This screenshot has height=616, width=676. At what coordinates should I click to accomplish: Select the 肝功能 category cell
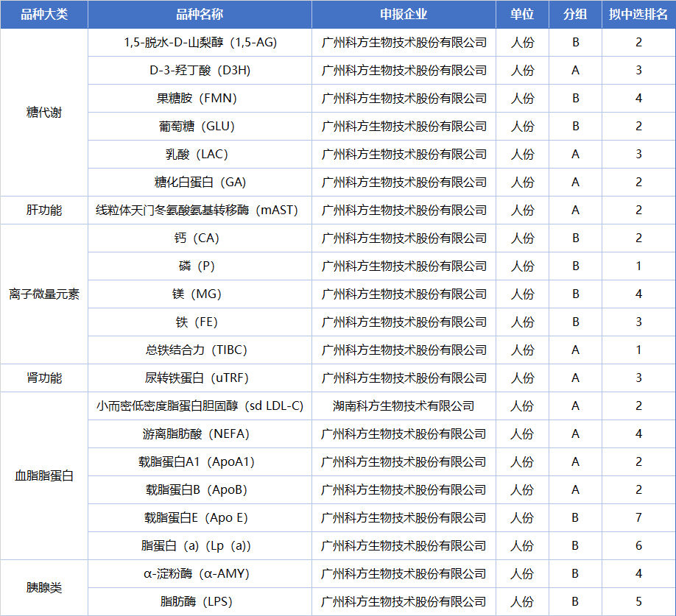pyautogui.click(x=44, y=210)
